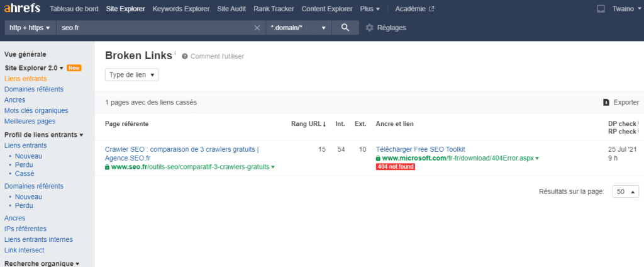Click Ext. column header
This screenshot has width=644, height=267.
click(360, 124)
